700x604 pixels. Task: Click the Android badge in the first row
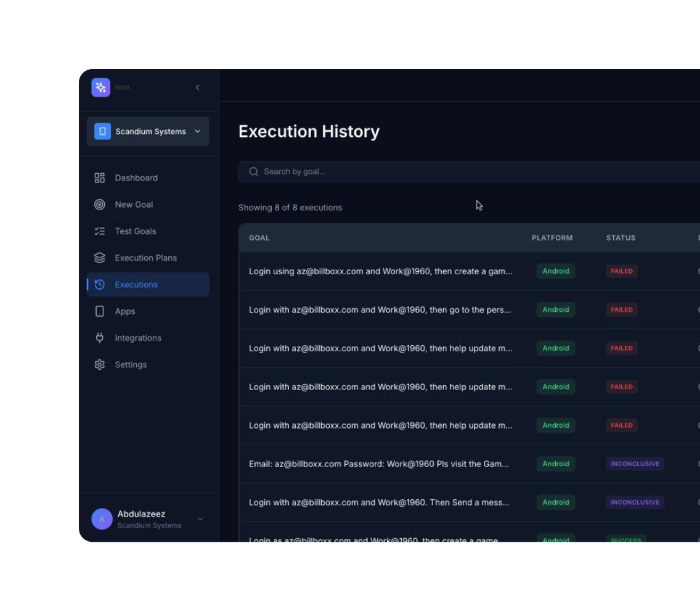click(x=555, y=271)
